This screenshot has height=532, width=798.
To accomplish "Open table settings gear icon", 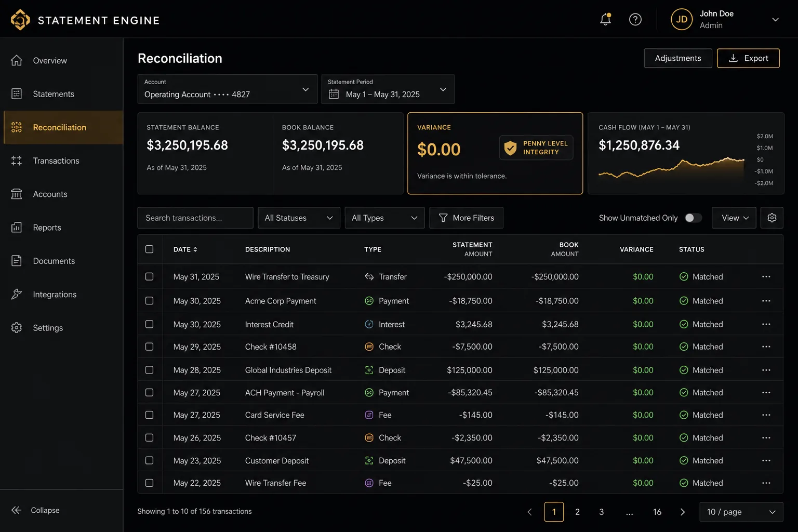I will (772, 218).
